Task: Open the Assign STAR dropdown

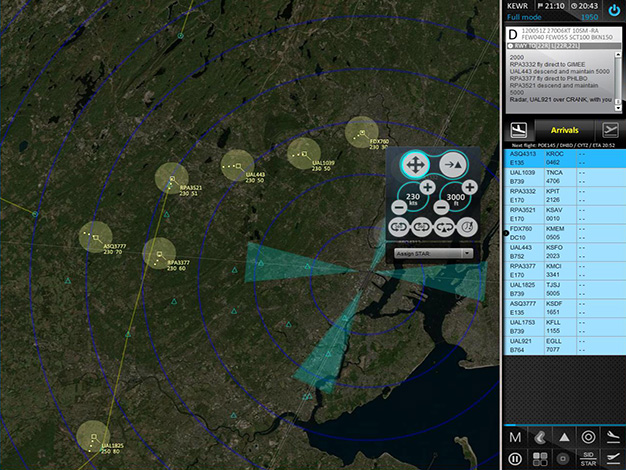Action: (433, 253)
